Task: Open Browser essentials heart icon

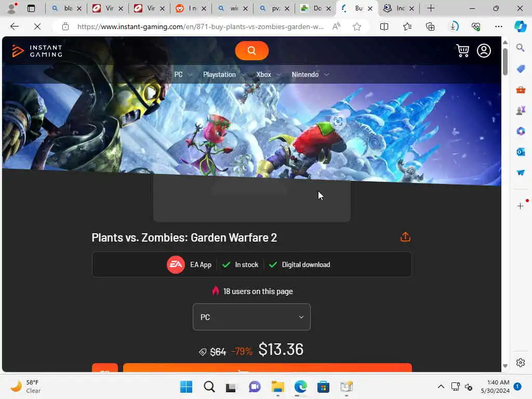Action: pos(476,26)
